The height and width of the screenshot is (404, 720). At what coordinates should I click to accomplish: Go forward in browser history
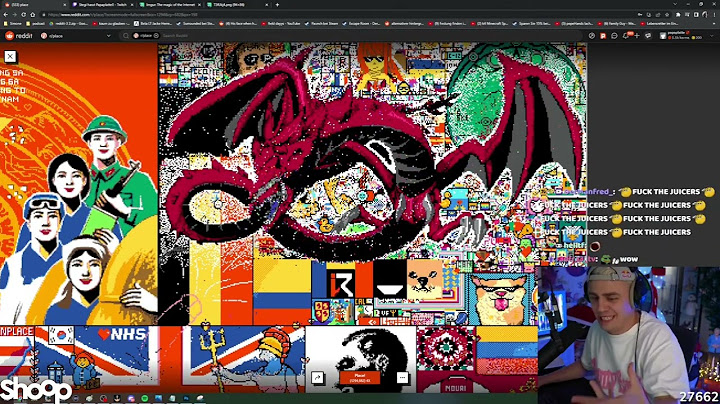pos(15,15)
